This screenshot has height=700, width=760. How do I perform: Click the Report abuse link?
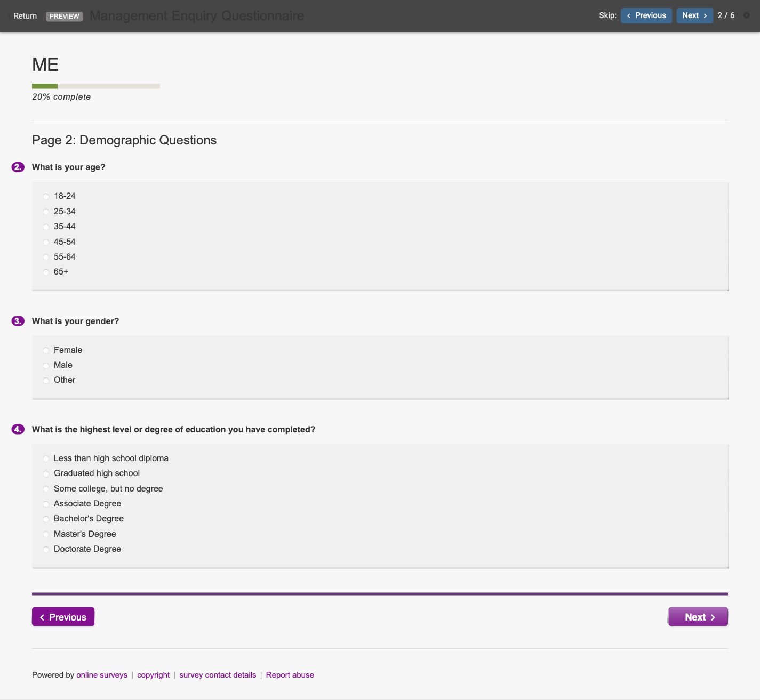(290, 675)
